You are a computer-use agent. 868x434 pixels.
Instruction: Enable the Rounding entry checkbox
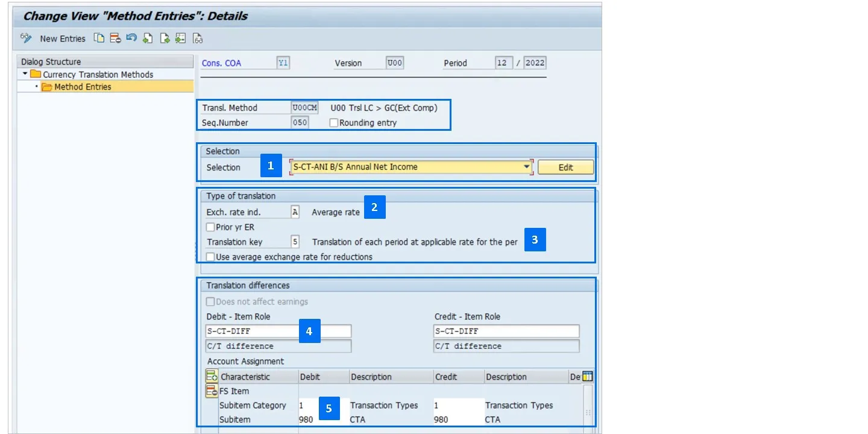(334, 123)
